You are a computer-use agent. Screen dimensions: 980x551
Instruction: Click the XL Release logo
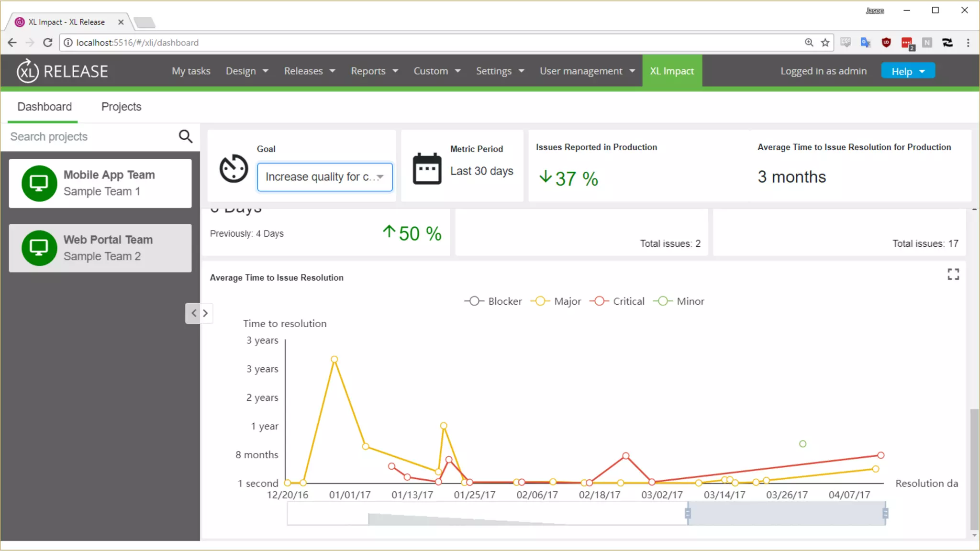62,71
